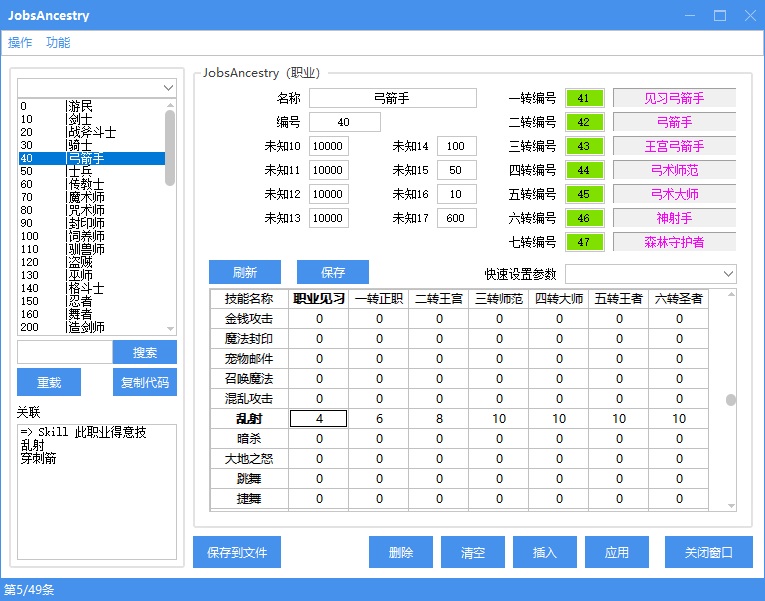765x601 pixels.
Task: Click the skill table vertical scrollbar
Action: point(730,400)
